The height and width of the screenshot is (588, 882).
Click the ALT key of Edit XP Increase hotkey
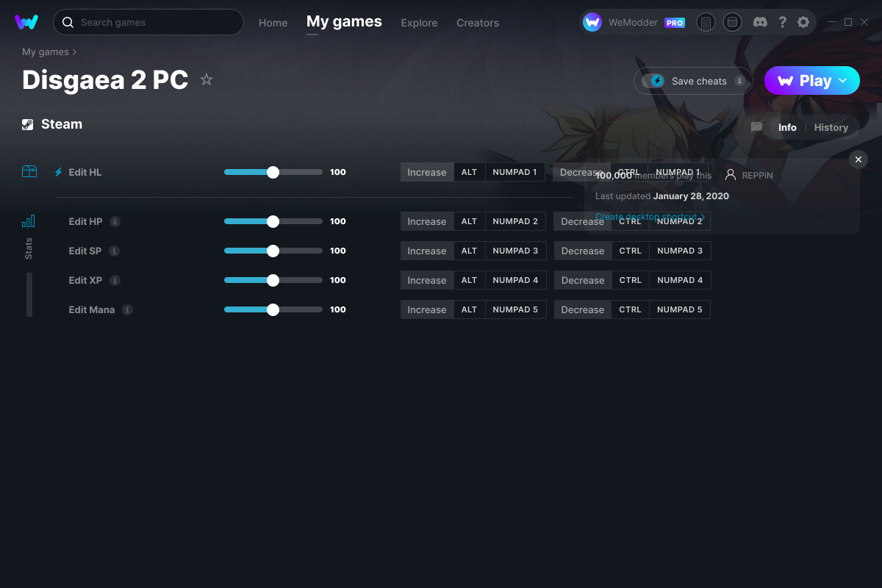469,280
